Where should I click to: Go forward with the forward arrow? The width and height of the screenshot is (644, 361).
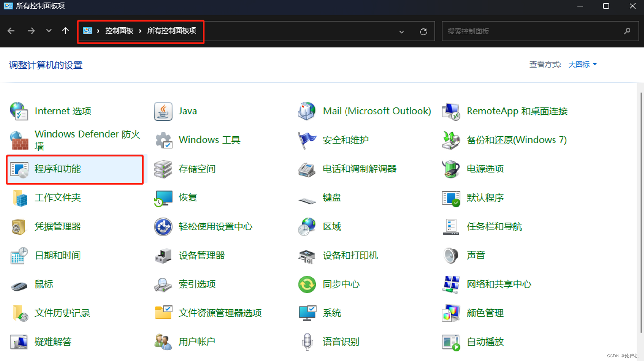coord(31,31)
